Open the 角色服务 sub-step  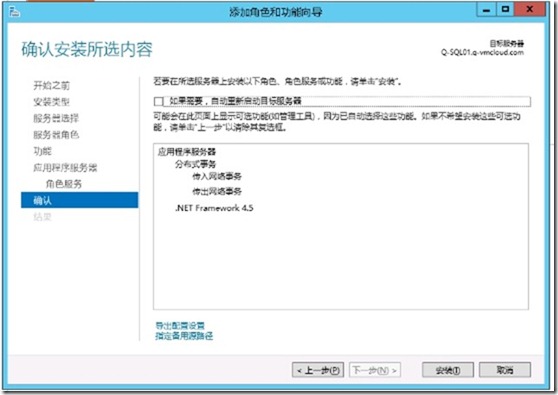[64, 184]
